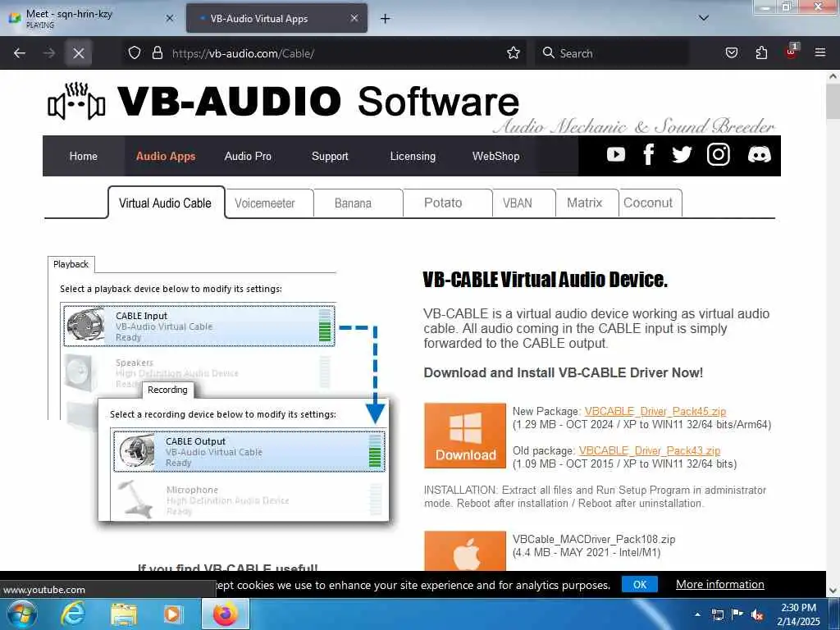The image size is (840, 630).
Task: Click VBCable_MACDriver_Pack108.zip text
Action: click(594, 539)
